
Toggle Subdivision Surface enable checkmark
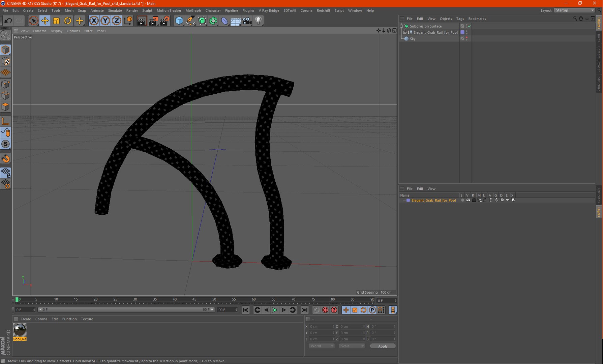tap(470, 26)
